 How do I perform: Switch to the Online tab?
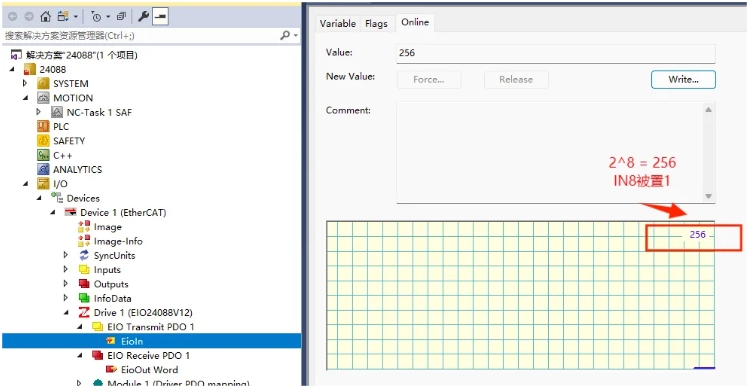pos(415,23)
